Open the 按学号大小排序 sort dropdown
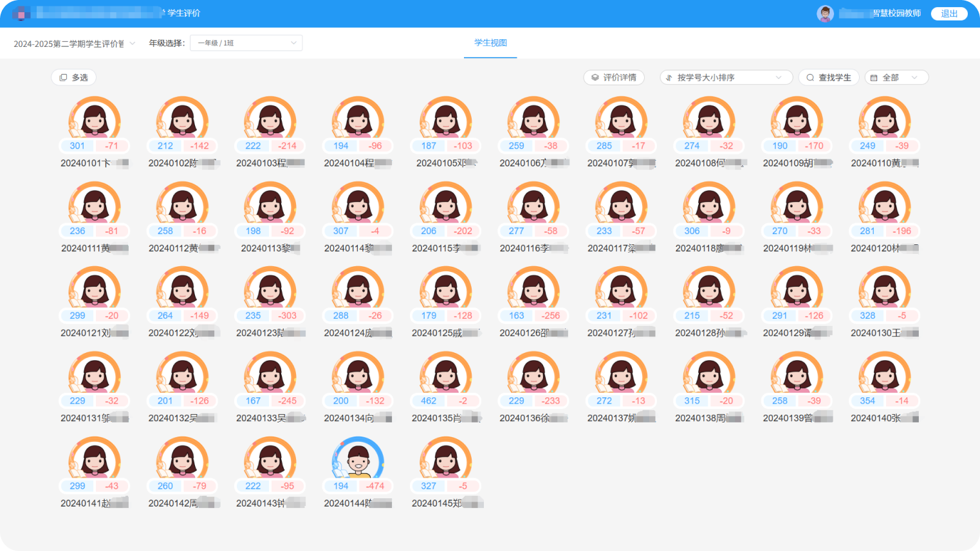980x551 pixels. point(725,78)
